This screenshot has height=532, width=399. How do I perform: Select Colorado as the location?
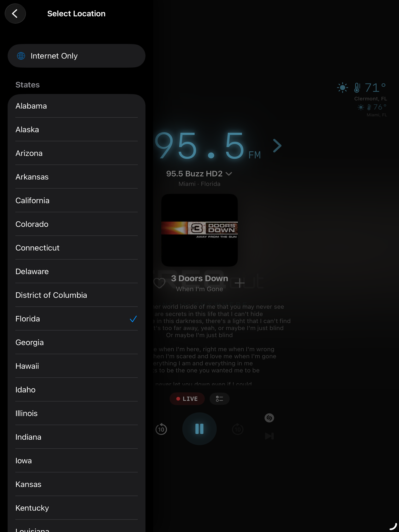(77, 224)
